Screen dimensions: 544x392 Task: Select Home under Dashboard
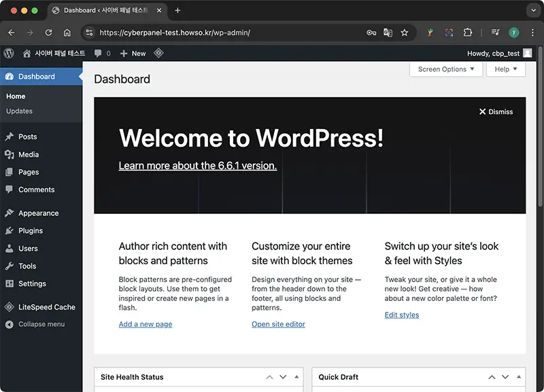pos(16,96)
